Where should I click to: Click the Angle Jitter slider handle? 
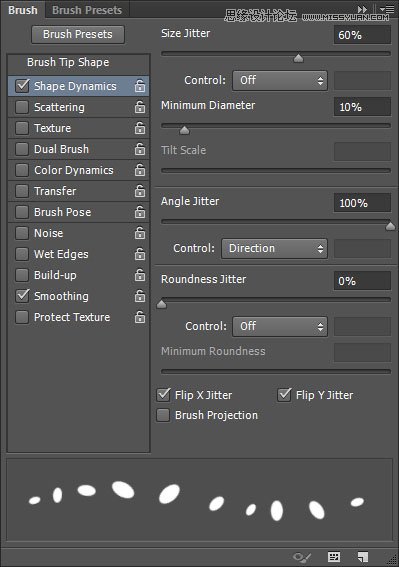(x=390, y=226)
